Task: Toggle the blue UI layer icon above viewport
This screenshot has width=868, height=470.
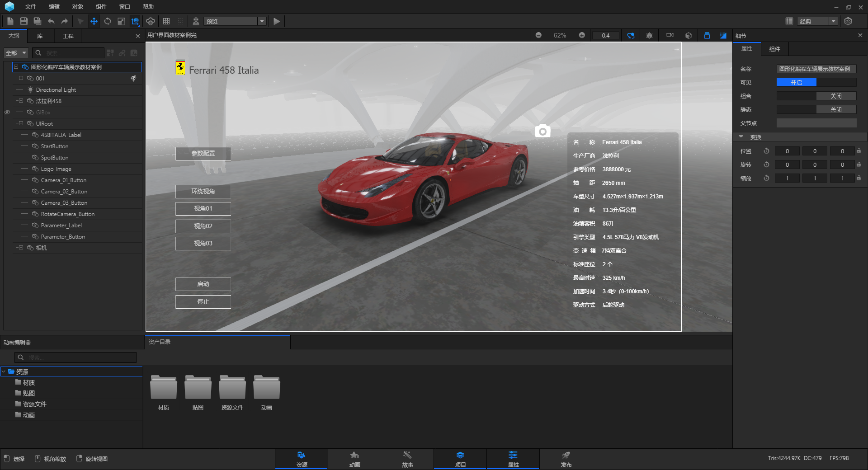Action: pyautogui.click(x=707, y=35)
